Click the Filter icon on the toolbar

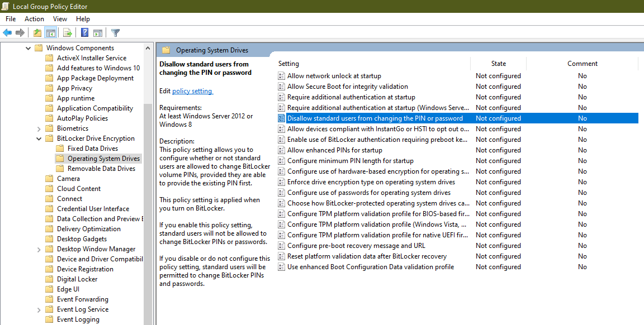(x=116, y=32)
